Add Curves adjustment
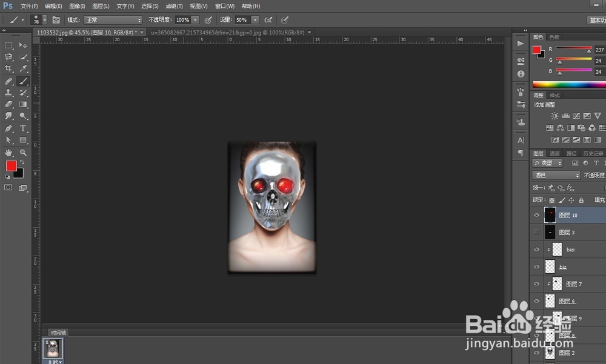The image size is (606, 364). tap(576, 116)
